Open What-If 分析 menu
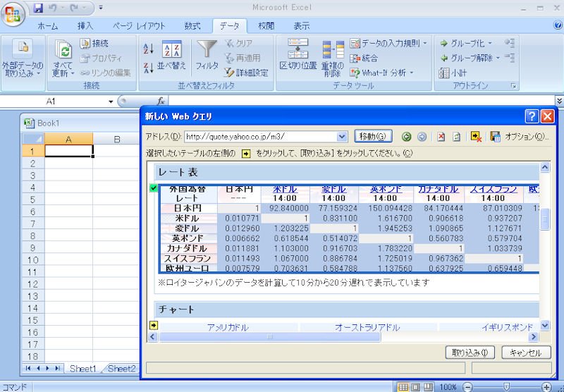 tap(381, 73)
